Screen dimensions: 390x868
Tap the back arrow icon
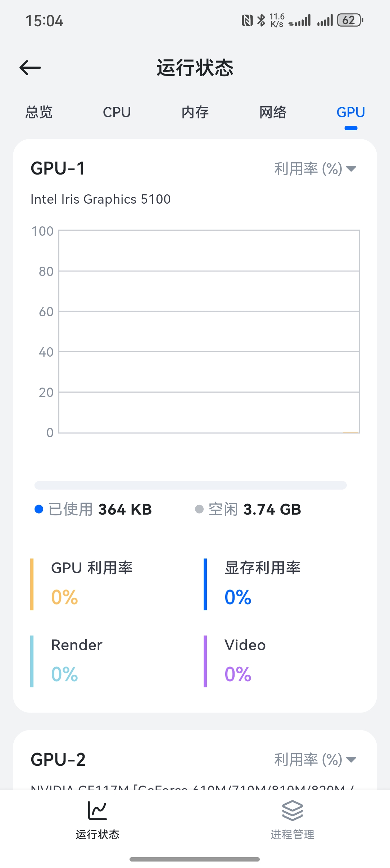click(30, 68)
